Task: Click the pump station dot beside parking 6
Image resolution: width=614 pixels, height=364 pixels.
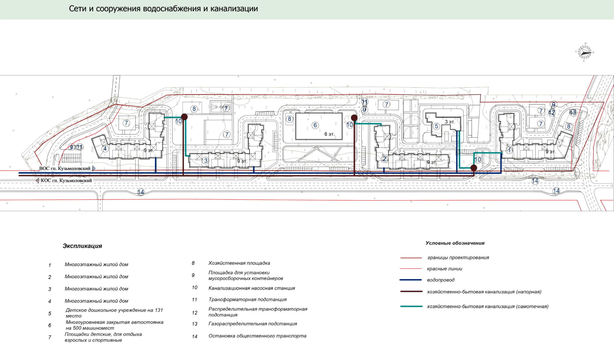Action: (354, 118)
